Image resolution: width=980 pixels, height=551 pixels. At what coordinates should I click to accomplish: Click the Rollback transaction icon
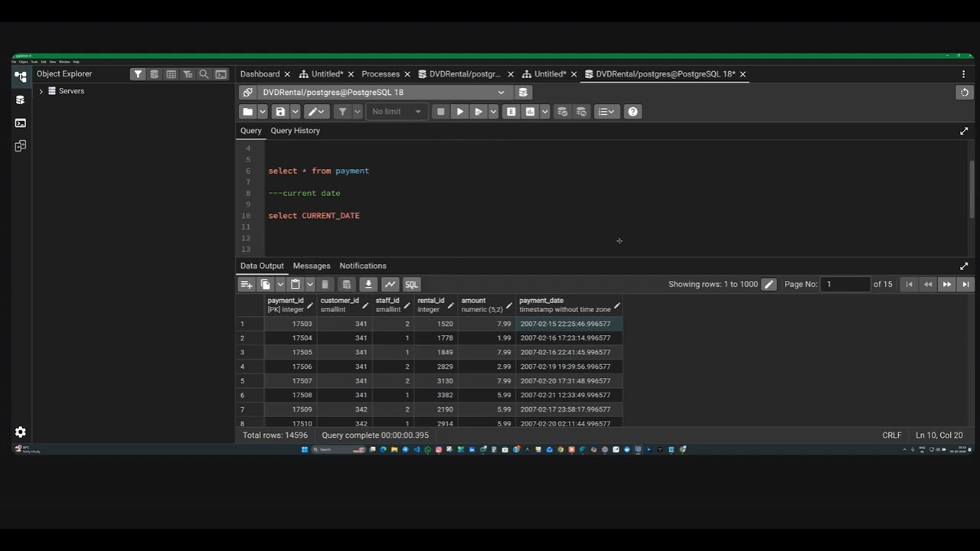(x=581, y=112)
